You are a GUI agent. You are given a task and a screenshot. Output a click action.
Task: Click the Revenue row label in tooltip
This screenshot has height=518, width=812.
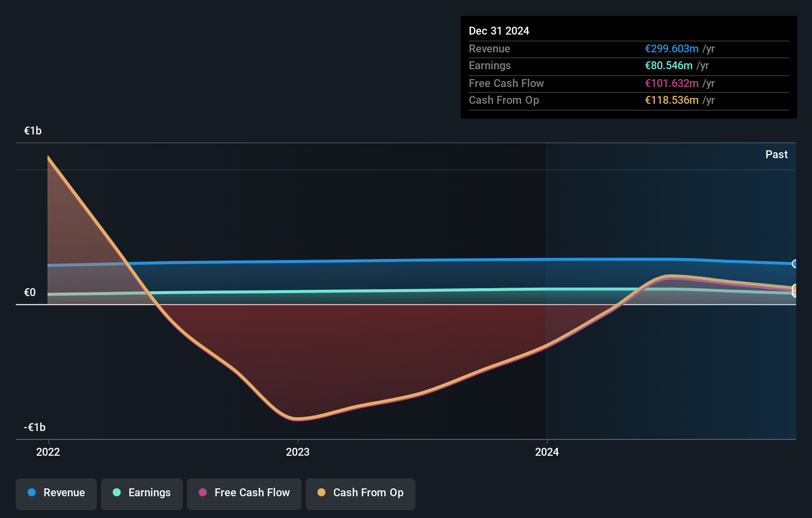[490, 48]
